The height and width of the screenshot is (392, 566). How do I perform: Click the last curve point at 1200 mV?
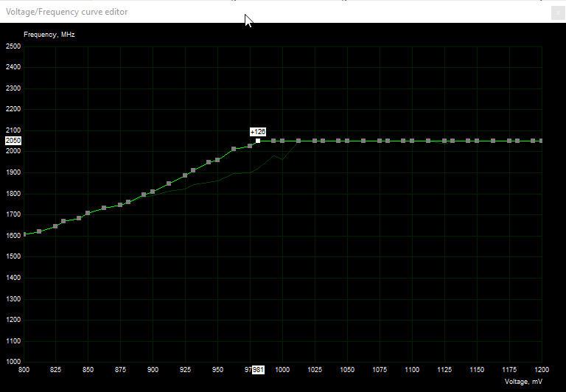tap(541, 141)
